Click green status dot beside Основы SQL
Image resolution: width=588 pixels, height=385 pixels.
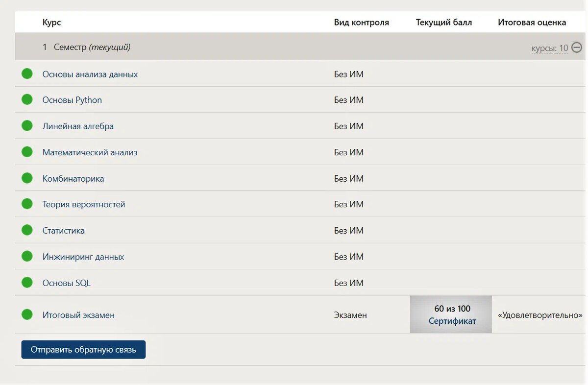[27, 283]
